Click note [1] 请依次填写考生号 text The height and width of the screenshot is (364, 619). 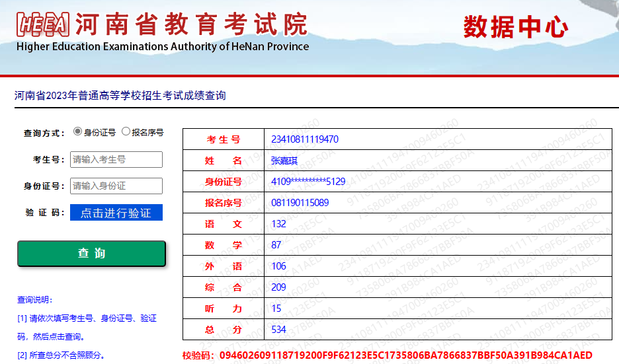pos(87,327)
